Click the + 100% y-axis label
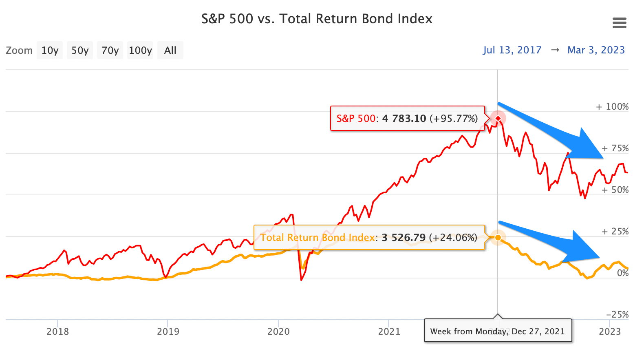 pos(612,107)
